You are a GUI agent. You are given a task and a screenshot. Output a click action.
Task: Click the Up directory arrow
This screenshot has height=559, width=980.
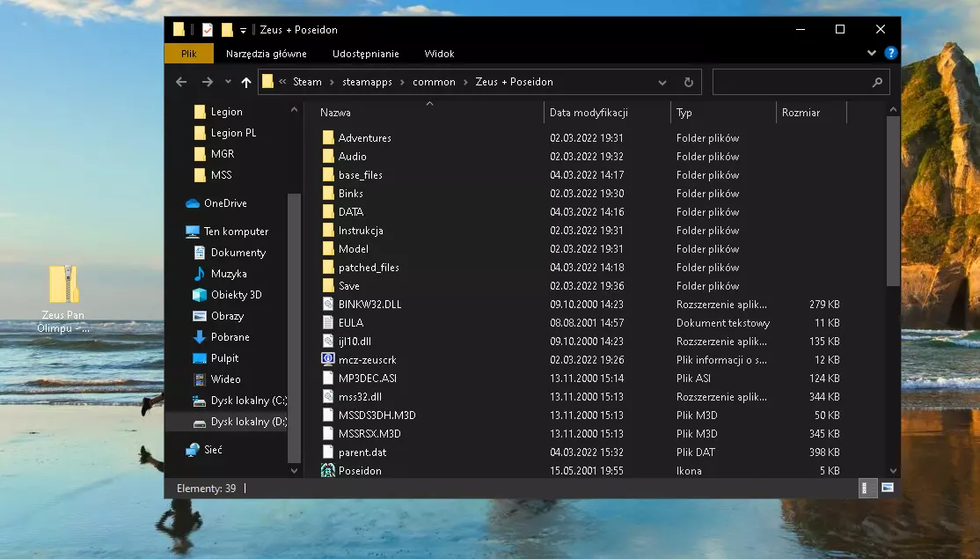[246, 82]
